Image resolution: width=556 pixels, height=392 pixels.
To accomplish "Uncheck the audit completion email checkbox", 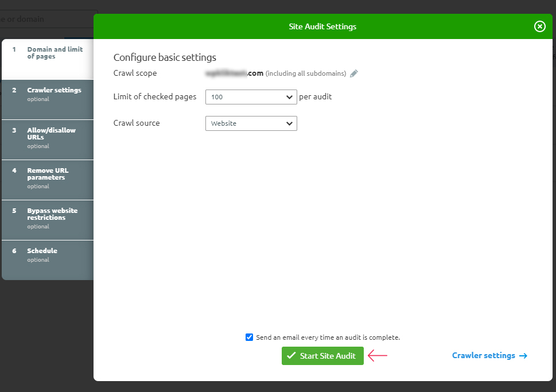I will tap(249, 337).
